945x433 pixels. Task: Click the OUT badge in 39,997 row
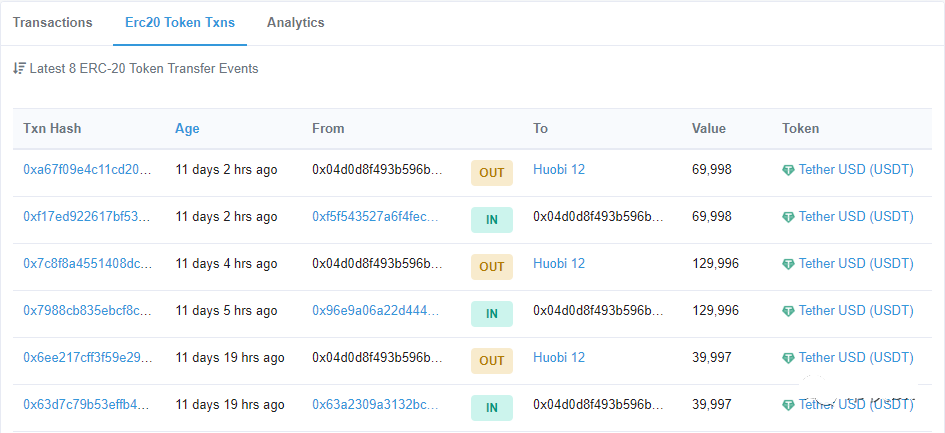491,360
